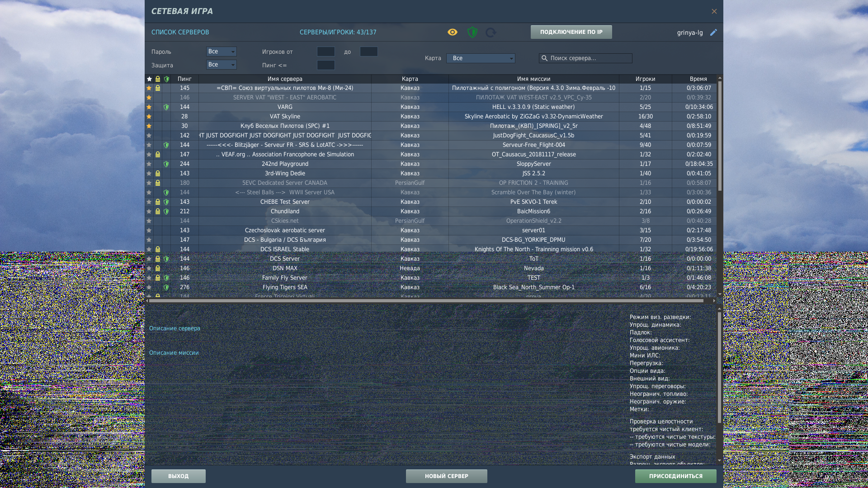Click the pencil icon beside grinya-lg
Image resolution: width=868 pixels, height=488 pixels.
[x=713, y=33]
